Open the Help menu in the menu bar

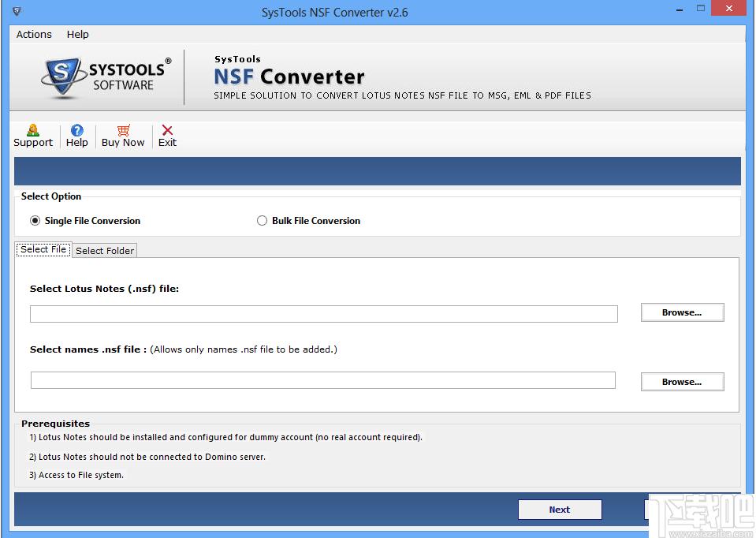77,34
